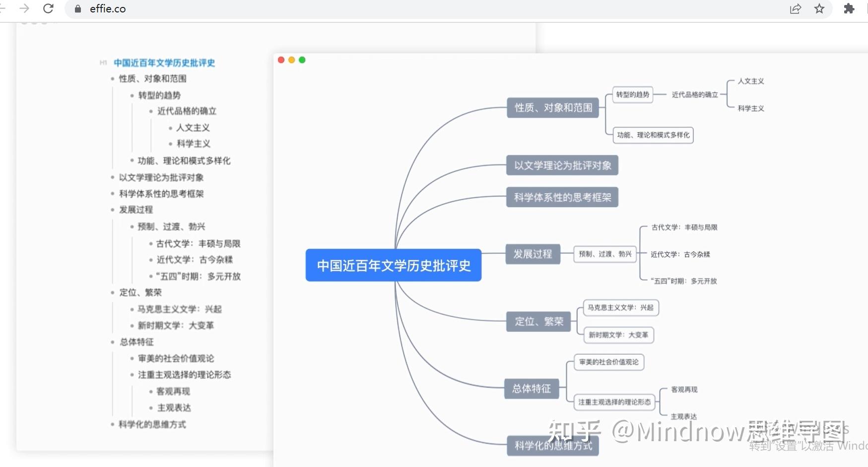The image size is (868, 467).
Task: Collapse the '总体特征' outline bullet
Action: (113, 342)
